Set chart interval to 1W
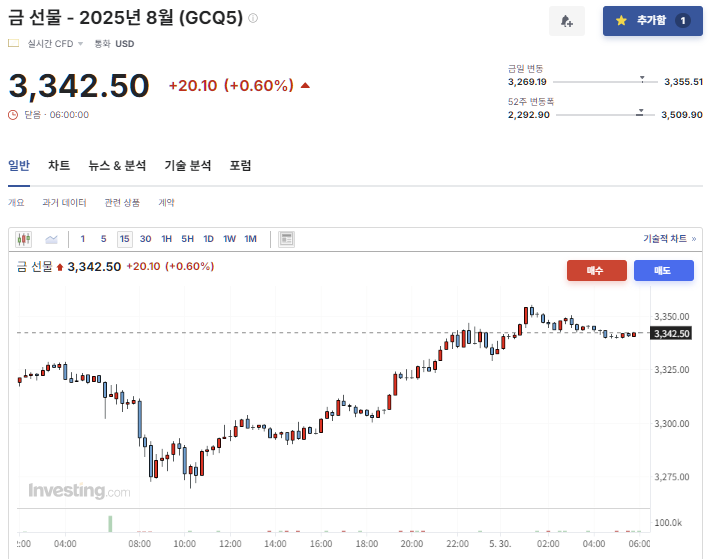717x559 pixels. coord(230,239)
